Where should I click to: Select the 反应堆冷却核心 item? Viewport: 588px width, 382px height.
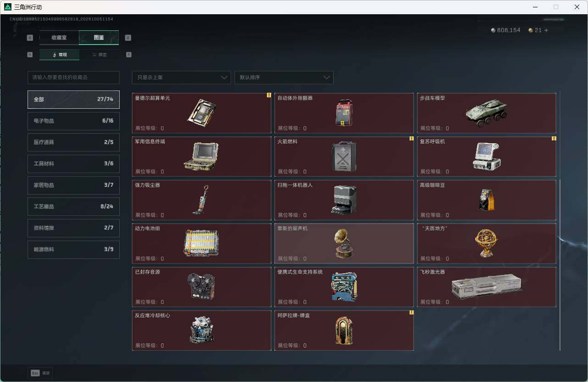[x=202, y=331]
